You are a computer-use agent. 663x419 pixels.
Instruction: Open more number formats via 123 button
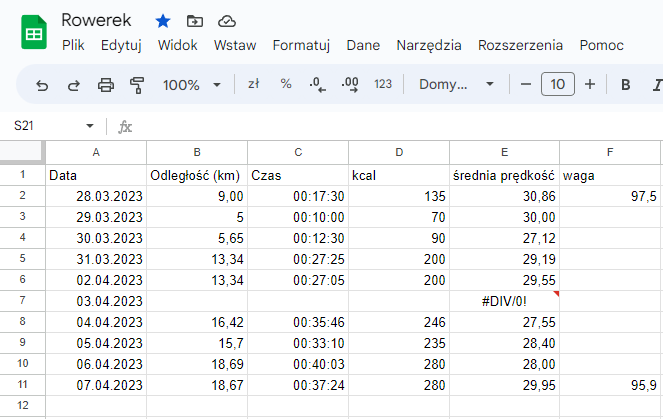(382, 85)
